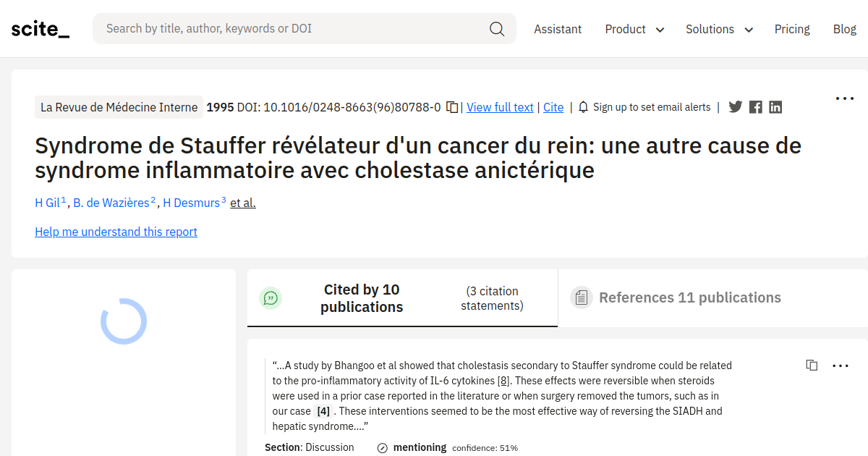The height and width of the screenshot is (456, 868).
Task: Click the search magnifier icon
Action: point(497,28)
